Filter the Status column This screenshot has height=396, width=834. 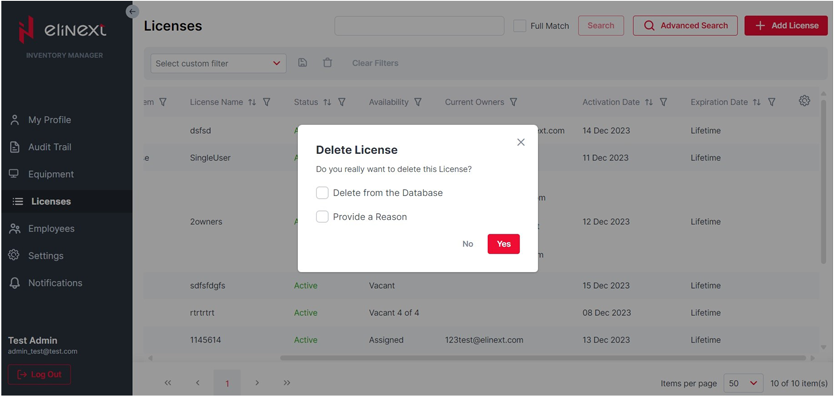pos(342,102)
